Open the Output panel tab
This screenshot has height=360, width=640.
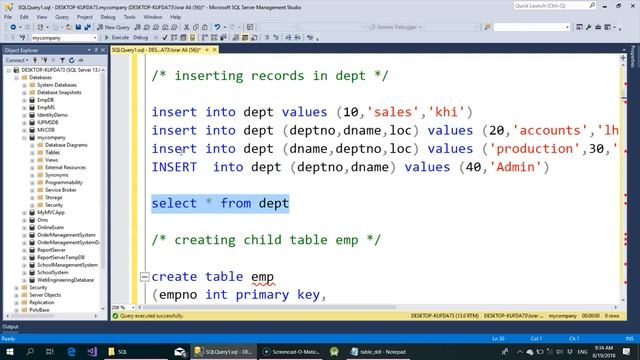pos(10,327)
